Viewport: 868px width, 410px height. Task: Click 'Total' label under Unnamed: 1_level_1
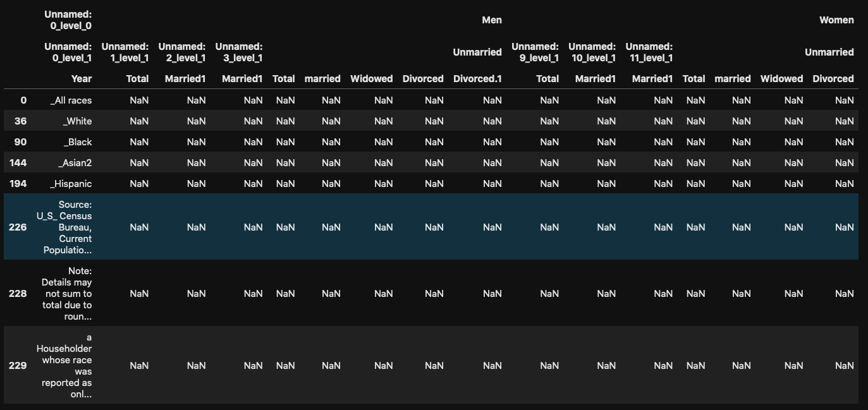(x=138, y=78)
